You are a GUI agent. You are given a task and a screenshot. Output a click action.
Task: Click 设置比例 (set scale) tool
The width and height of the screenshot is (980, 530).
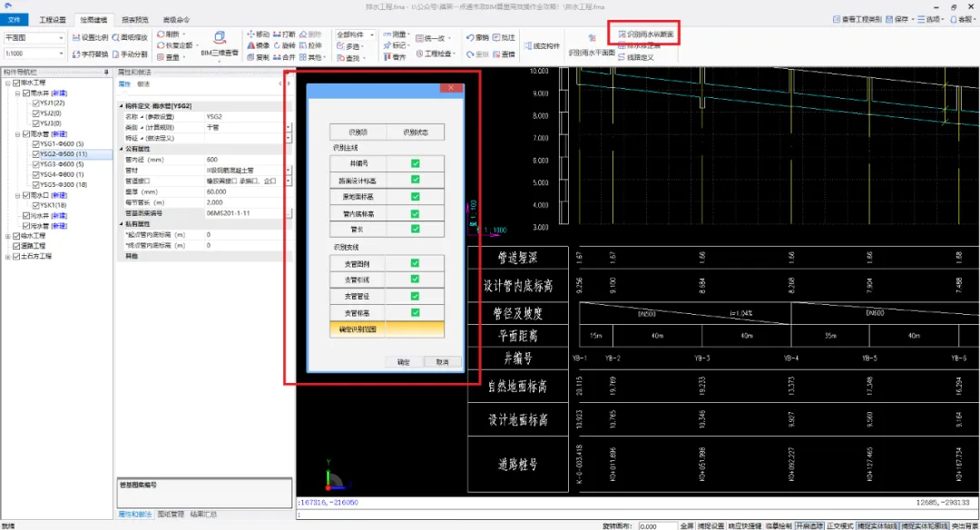91,37
